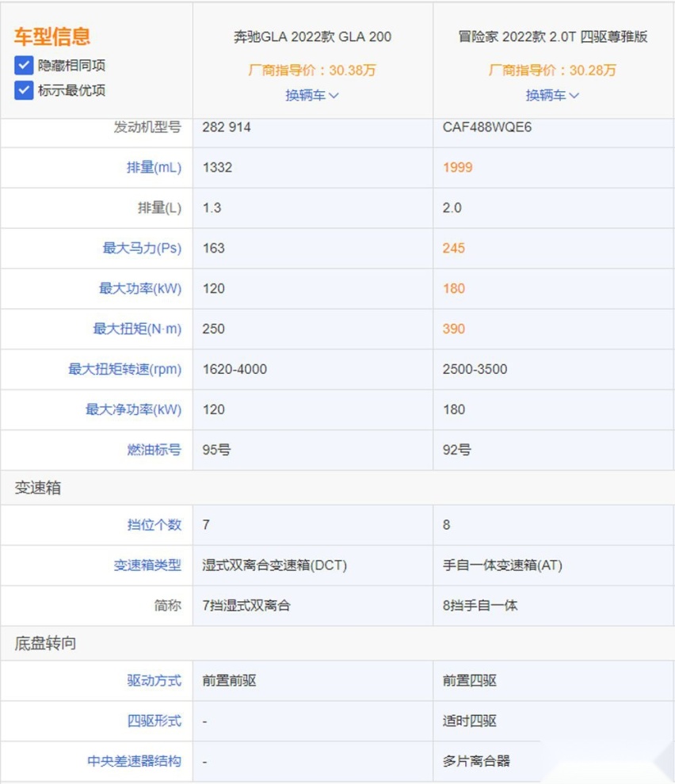675x784 pixels.
Task: Click the 冒险家 2022款 2.0T 四驱尊雅版 title
Action: pyautogui.click(x=552, y=36)
